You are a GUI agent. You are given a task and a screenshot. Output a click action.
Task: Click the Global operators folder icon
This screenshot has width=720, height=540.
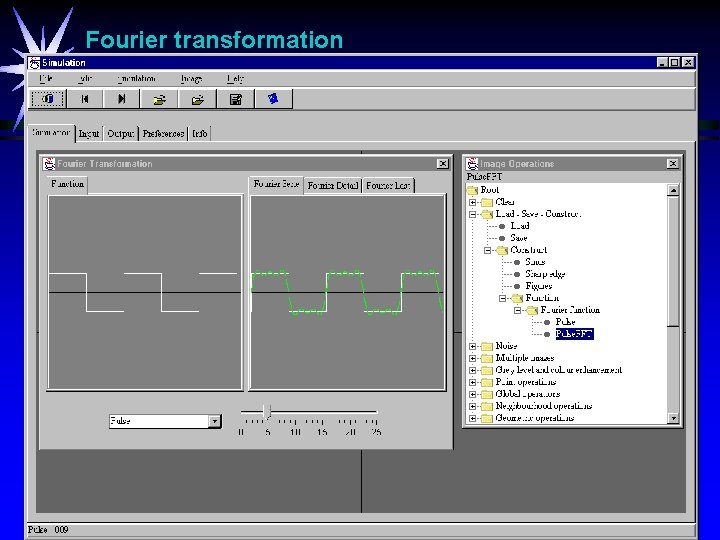tap(487, 394)
